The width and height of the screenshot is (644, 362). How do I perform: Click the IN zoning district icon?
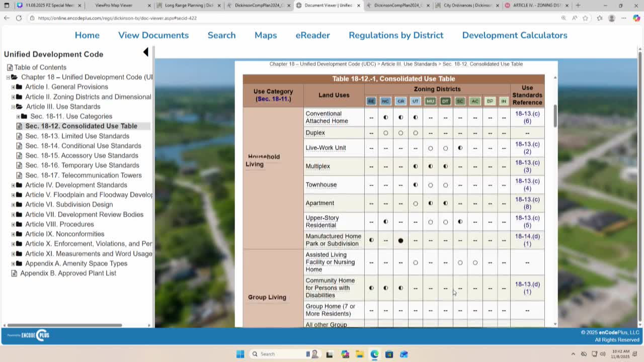[x=503, y=101]
